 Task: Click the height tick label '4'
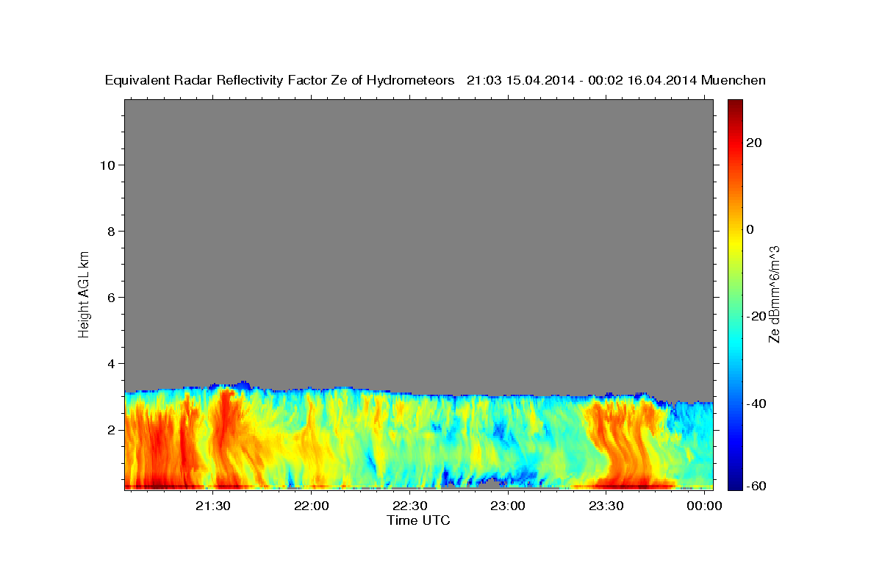point(112,363)
